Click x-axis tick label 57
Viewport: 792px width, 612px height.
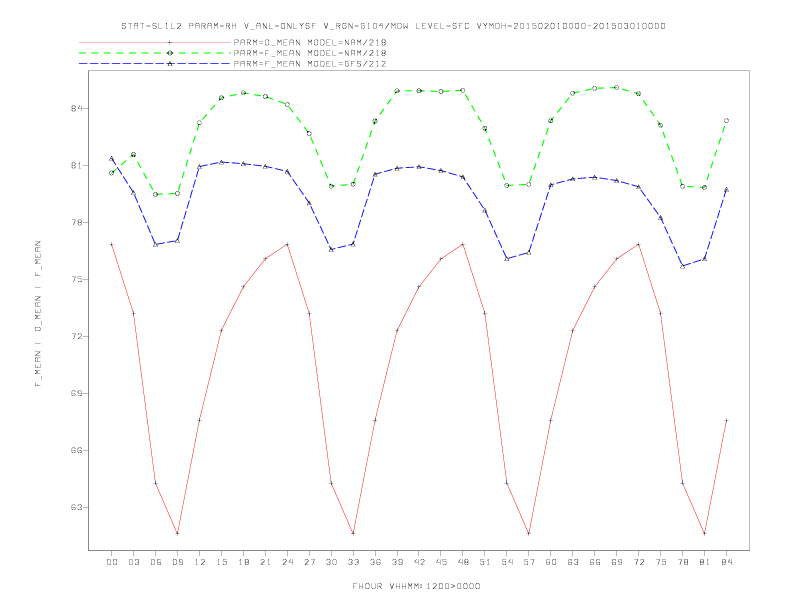pos(529,562)
